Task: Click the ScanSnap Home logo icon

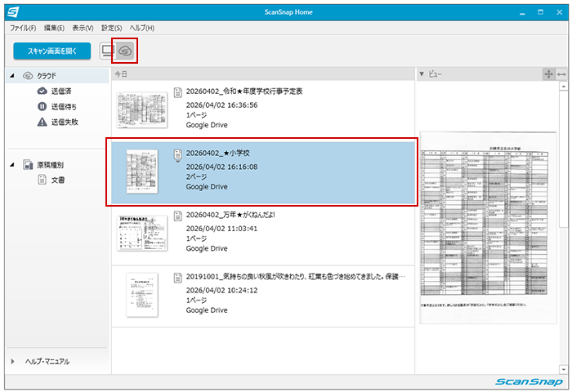Action: click(13, 12)
